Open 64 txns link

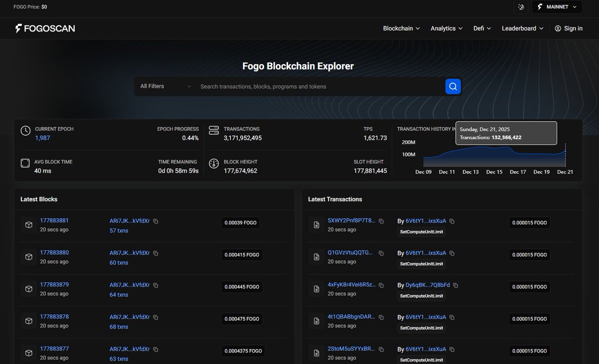119,295
